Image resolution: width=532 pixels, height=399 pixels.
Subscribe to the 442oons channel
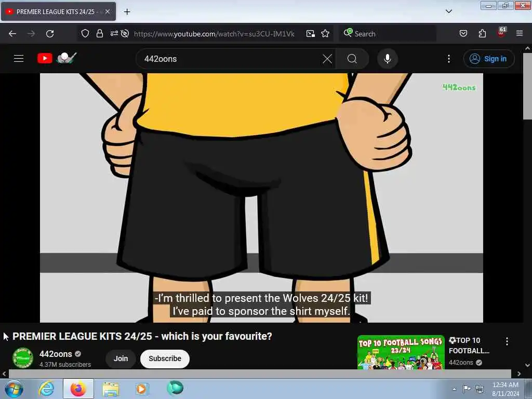click(x=165, y=358)
